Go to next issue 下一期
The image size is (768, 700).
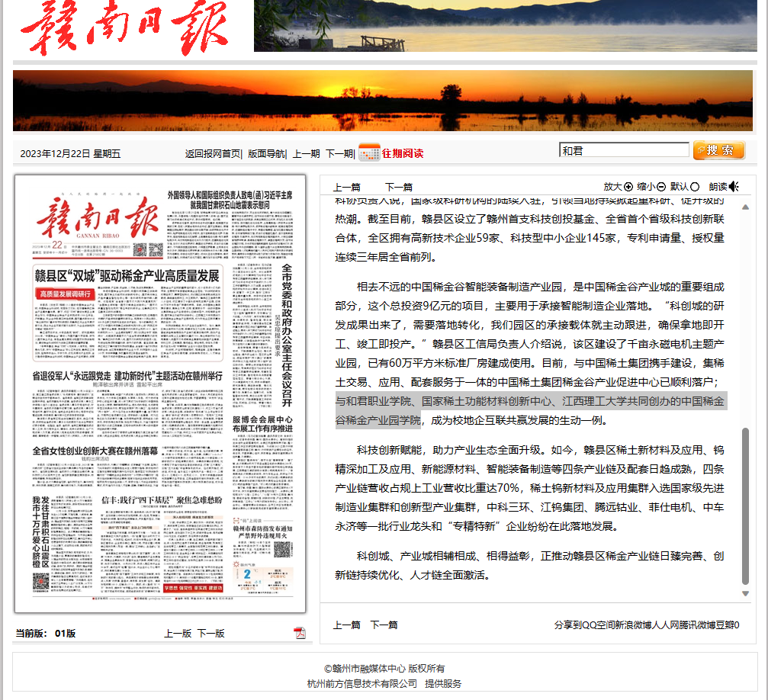(339, 153)
